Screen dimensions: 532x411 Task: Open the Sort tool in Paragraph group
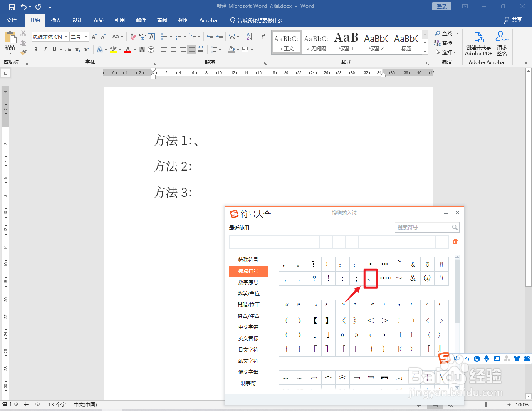(x=250, y=37)
